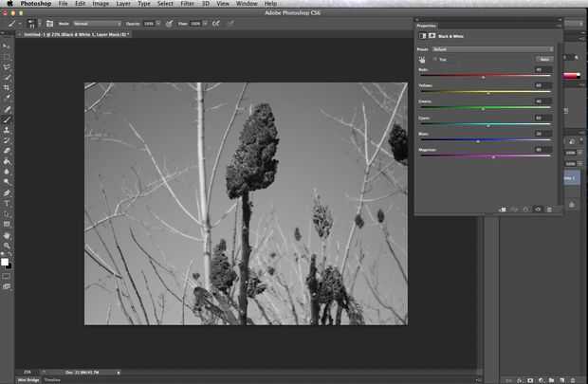Viewport: 588px width, 384px height.
Task: Select the Move tool
Action: tap(7, 46)
